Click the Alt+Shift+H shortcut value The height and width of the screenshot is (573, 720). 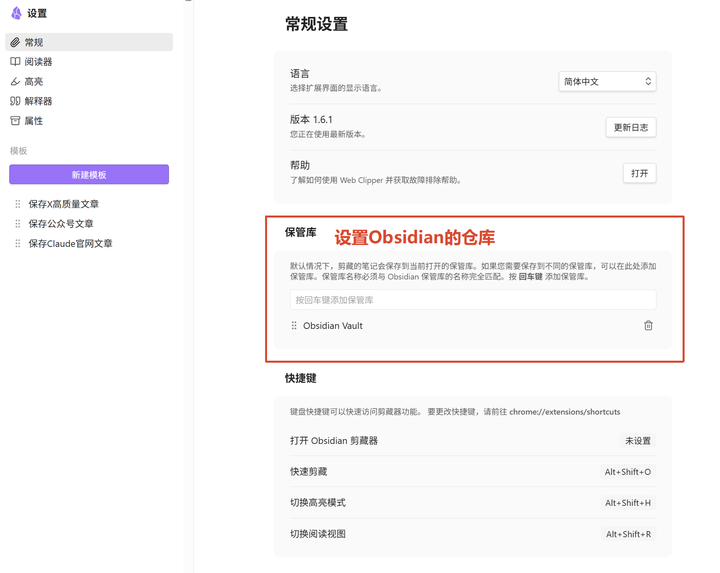pos(627,503)
